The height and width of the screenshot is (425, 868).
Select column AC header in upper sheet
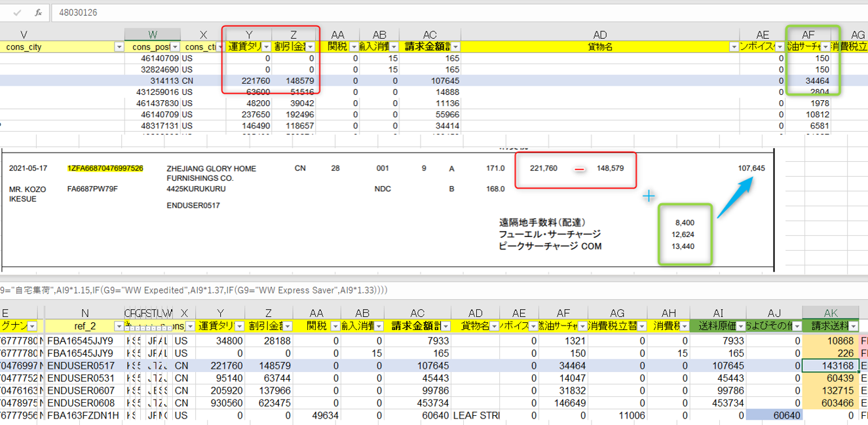(x=430, y=35)
